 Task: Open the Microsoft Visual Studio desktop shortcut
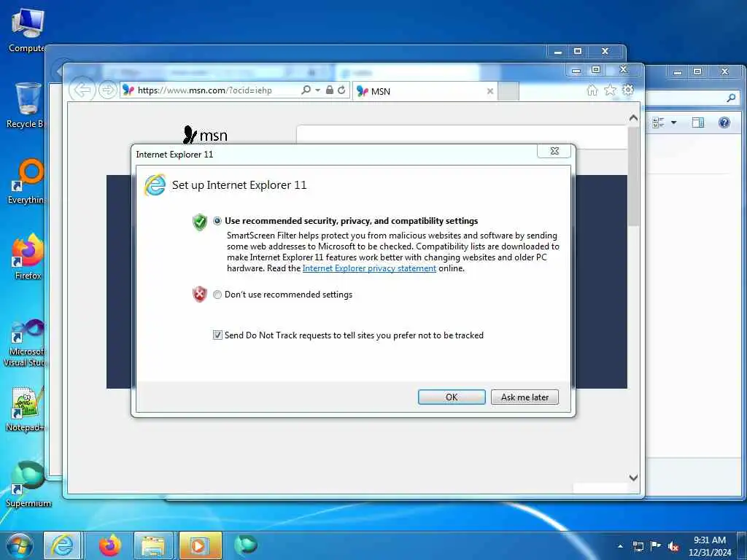(x=26, y=343)
